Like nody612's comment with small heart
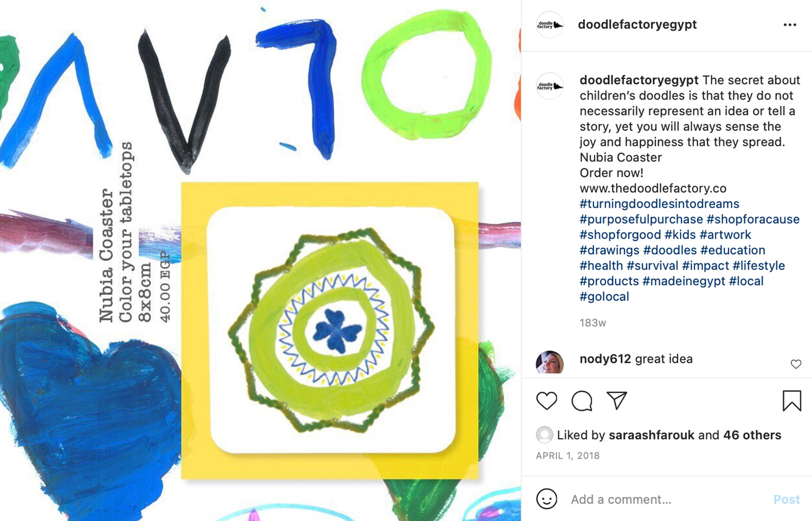 [x=796, y=364]
